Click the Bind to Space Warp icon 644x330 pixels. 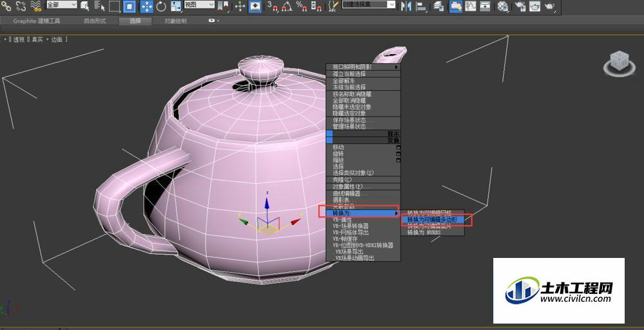click(x=36, y=5)
